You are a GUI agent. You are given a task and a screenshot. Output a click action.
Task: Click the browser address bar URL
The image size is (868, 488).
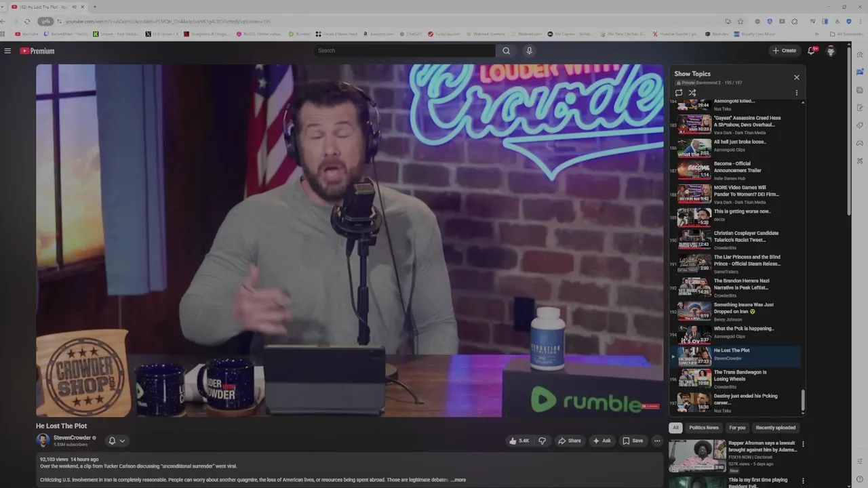(x=167, y=21)
